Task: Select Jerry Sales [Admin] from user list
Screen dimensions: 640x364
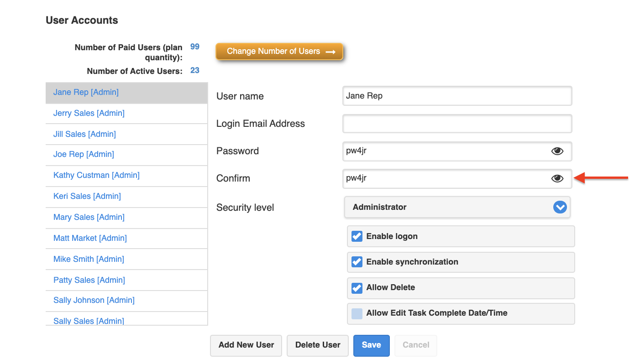Action: [x=89, y=113]
